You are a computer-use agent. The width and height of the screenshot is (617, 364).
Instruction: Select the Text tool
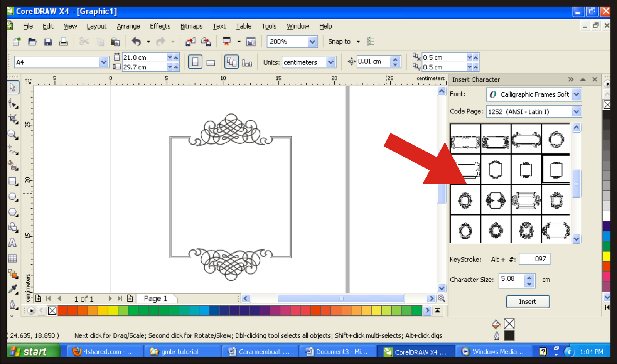[13, 243]
